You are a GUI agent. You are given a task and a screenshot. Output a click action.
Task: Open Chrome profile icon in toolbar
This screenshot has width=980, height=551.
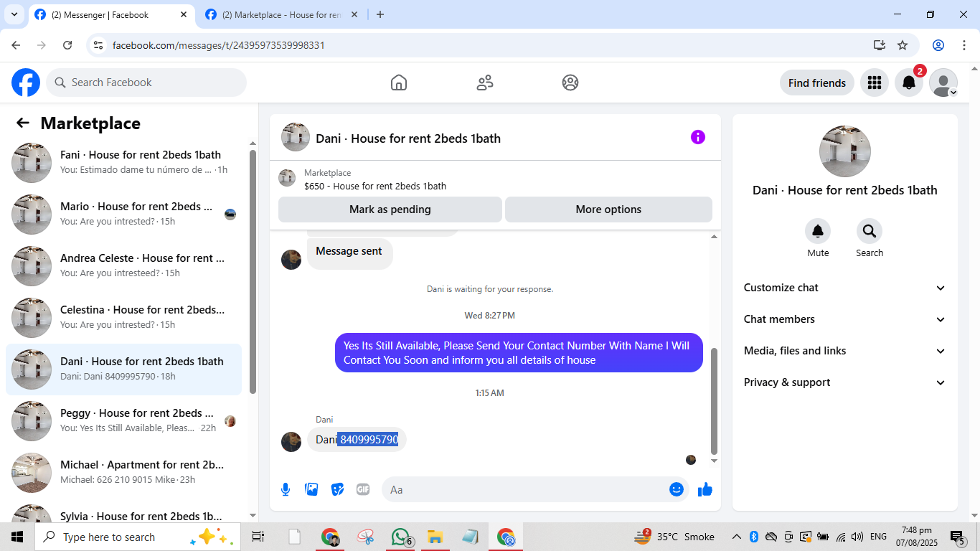[x=938, y=45]
